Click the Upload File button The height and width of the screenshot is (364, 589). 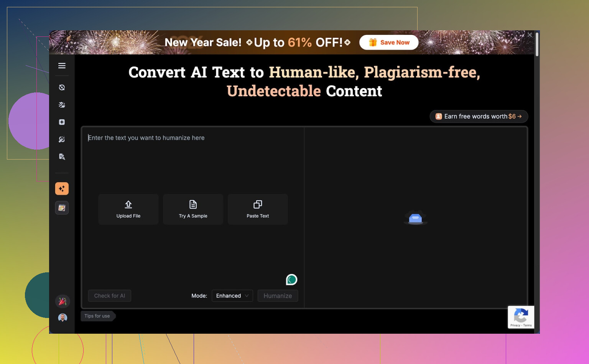pyautogui.click(x=128, y=209)
